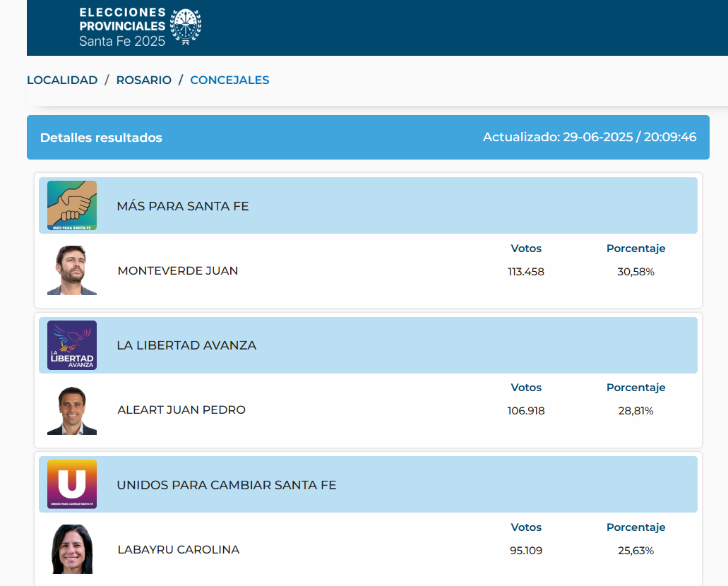
Task: Select candidate name LABAYRU CAROLINA
Action: coord(179,549)
